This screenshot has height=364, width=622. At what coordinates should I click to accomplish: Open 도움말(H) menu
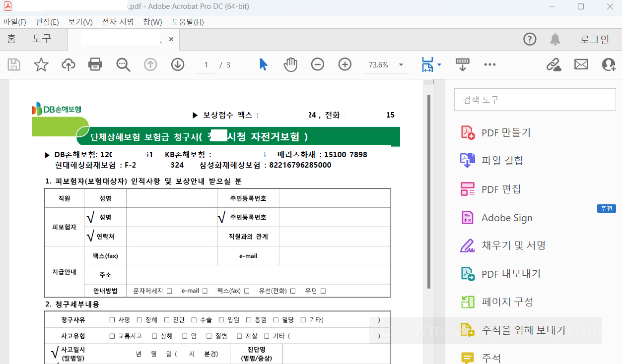188,22
